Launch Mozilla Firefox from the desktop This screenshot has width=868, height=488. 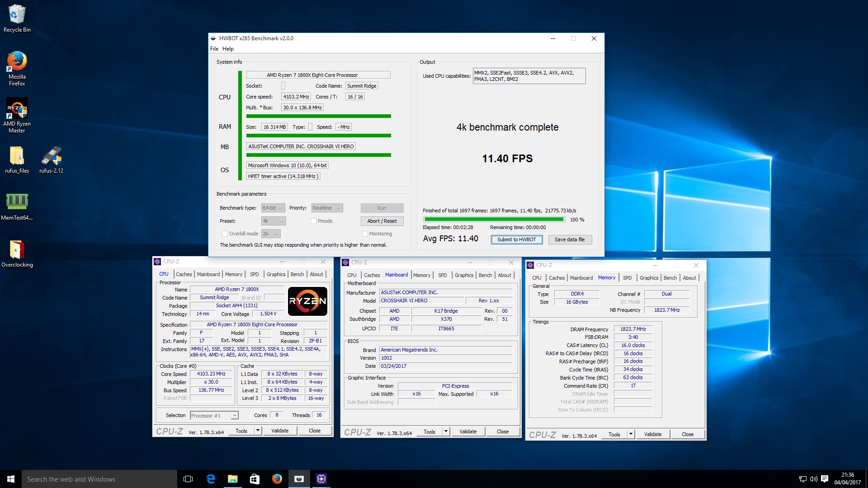point(17,69)
